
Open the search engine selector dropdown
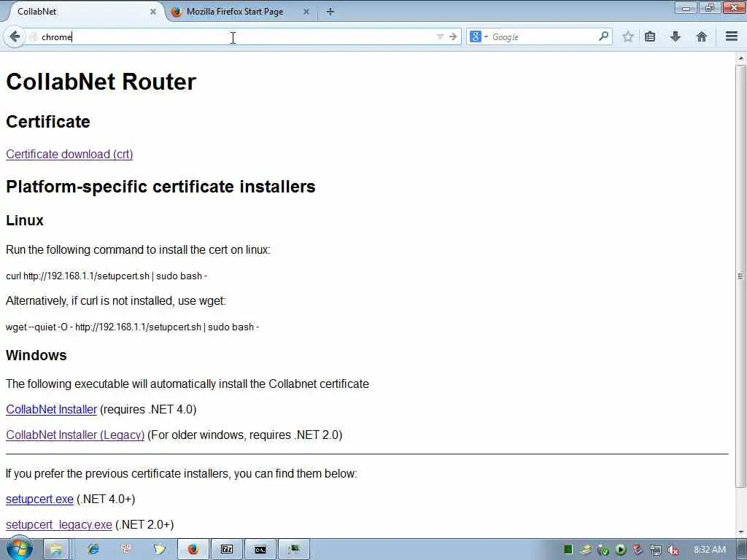point(479,36)
